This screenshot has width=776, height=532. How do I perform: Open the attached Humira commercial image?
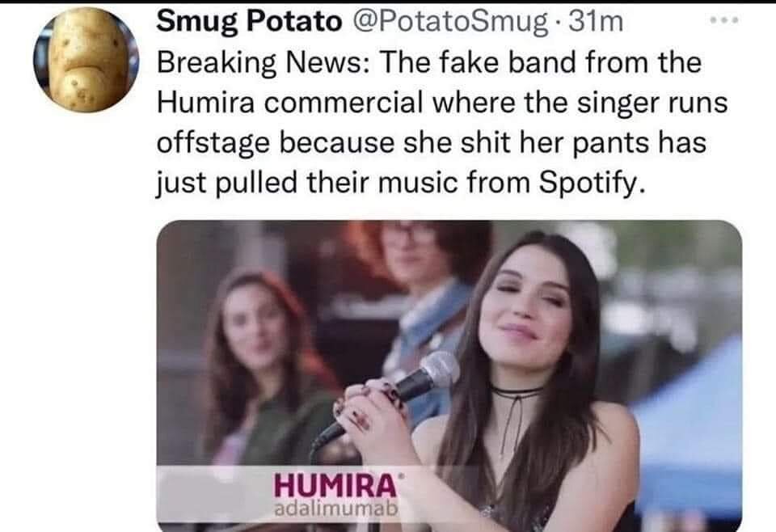(x=449, y=376)
